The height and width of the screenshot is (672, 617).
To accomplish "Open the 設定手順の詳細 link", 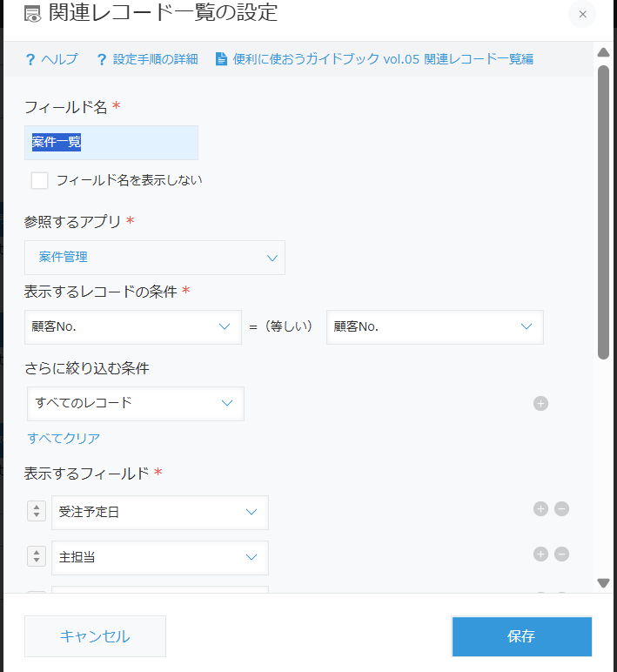I will (155, 59).
